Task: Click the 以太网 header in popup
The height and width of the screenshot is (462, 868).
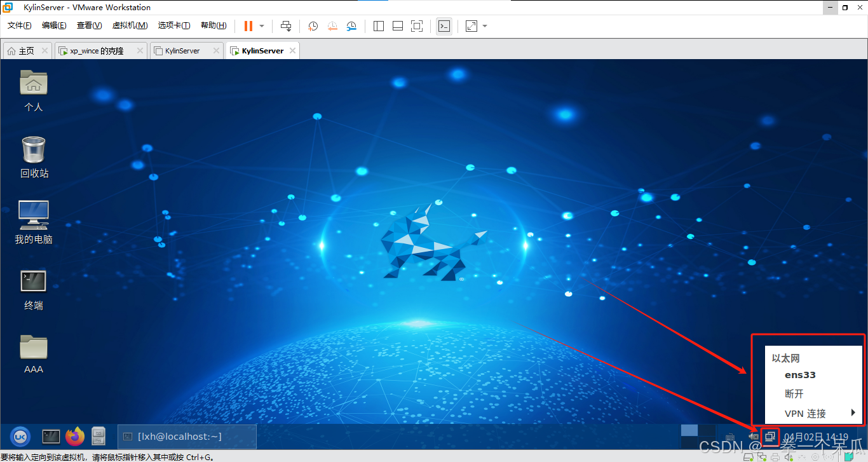Action: [x=786, y=358]
